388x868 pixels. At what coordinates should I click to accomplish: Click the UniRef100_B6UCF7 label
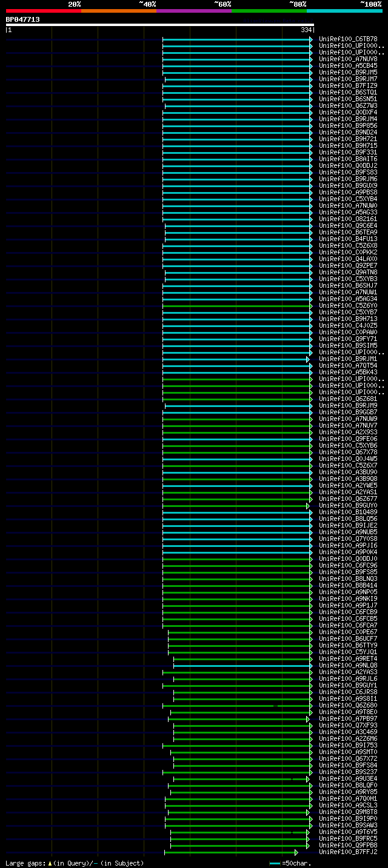click(349, 639)
